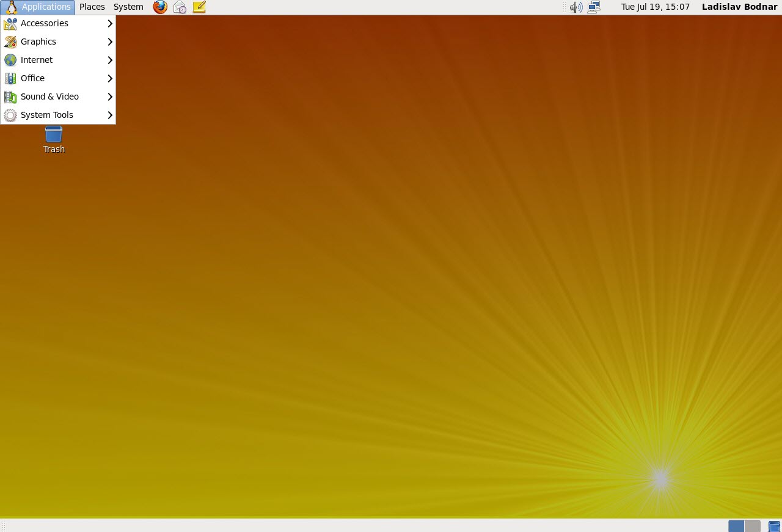This screenshot has height=532, width=782.
Task: Expand the Internet submenu arrow
Action: [x=110, y=60]
